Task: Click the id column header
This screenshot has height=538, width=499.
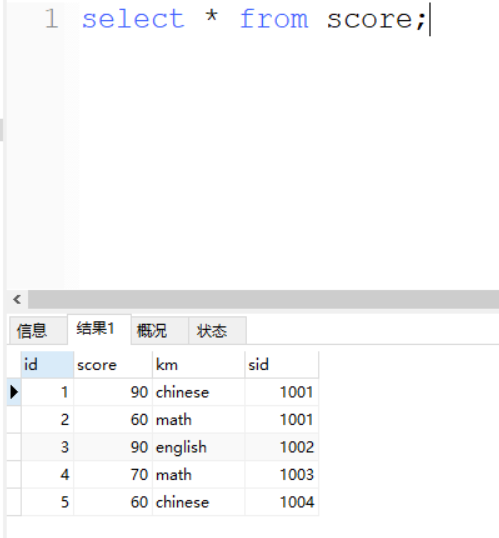Action: click(47, 365)
